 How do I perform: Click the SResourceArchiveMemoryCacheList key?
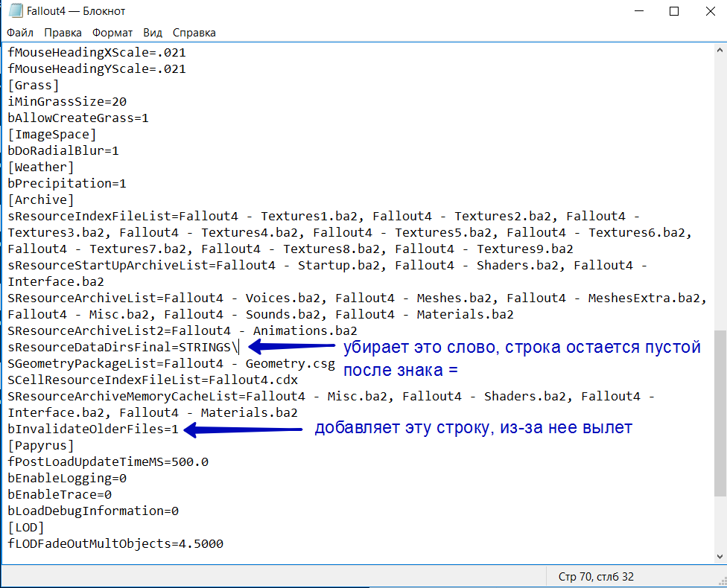[122, 397]
